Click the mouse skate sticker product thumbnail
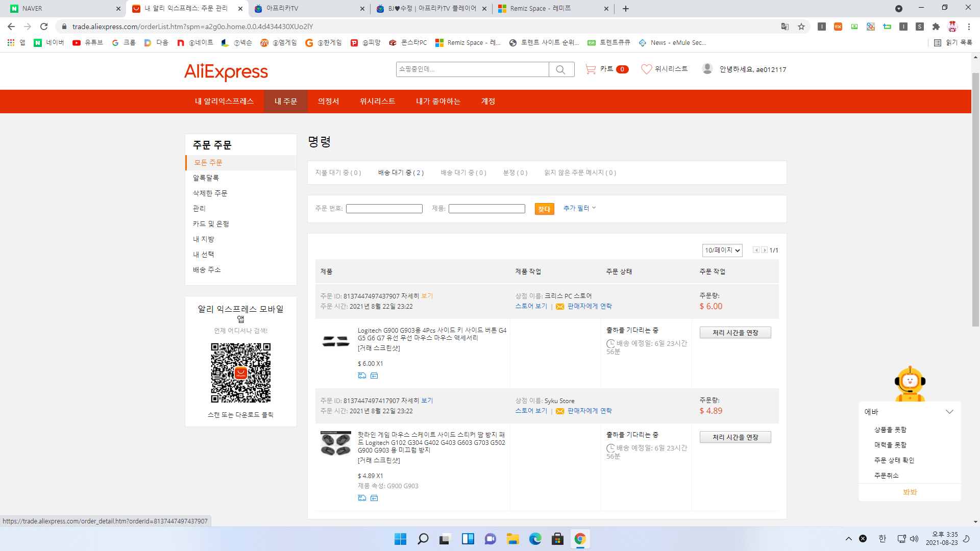Image resolution: width=980 pixels, height=551 pixels. pos(335,444)
